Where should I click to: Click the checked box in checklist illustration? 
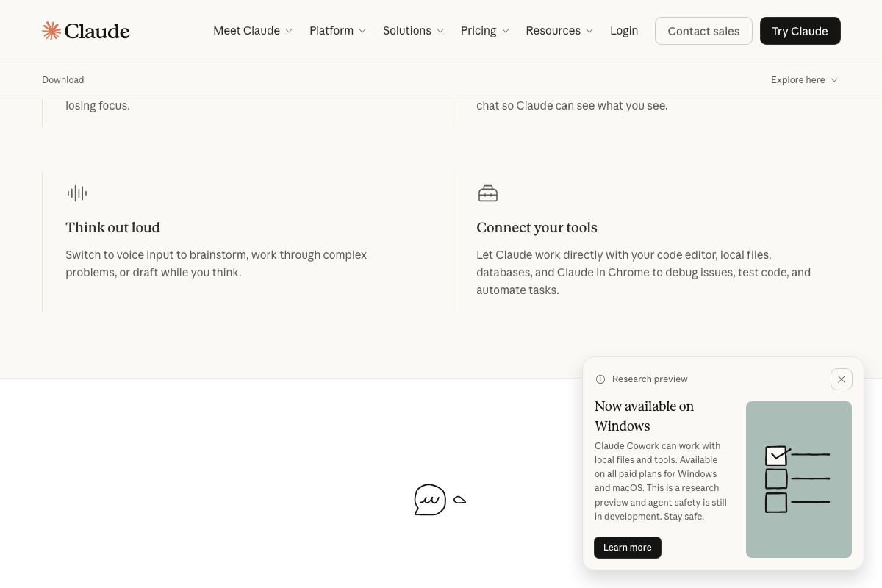tap(776, 456)
